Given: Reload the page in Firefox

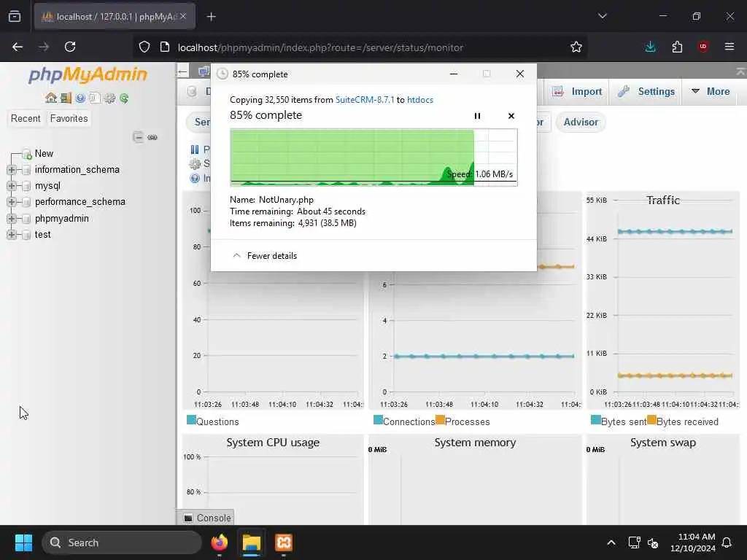Looking at the screenshot, I should pyautogui.click(x=70, y=47).
